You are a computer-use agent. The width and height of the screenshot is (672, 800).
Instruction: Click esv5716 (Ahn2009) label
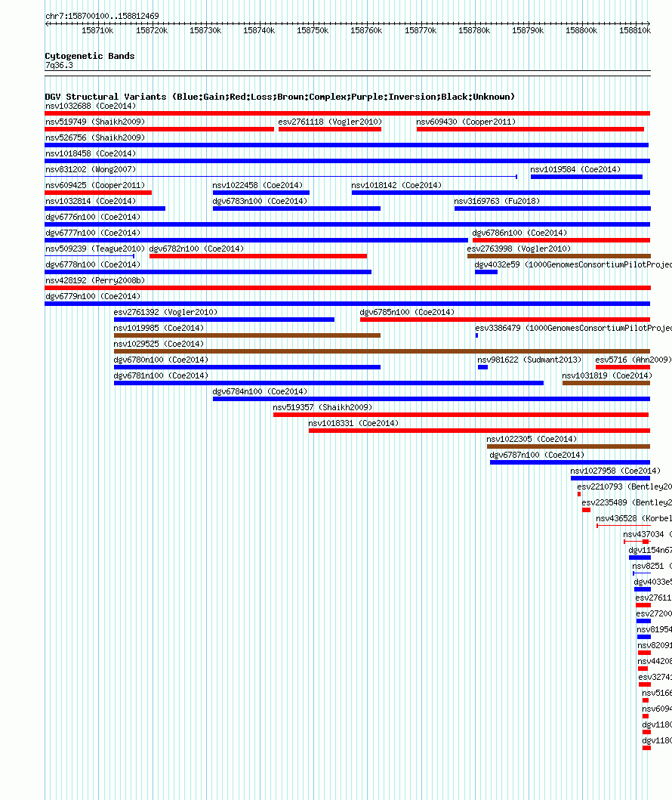tap(633, 359)
